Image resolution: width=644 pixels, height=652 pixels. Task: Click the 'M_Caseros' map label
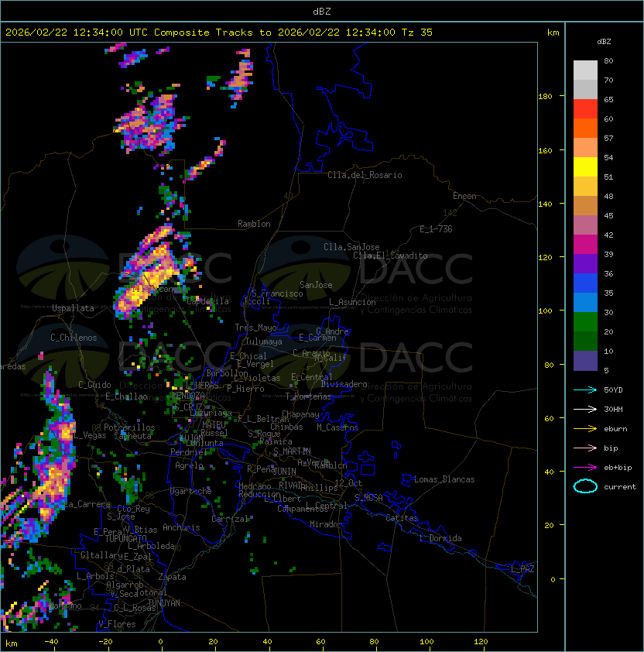click(x=337, y=427)
